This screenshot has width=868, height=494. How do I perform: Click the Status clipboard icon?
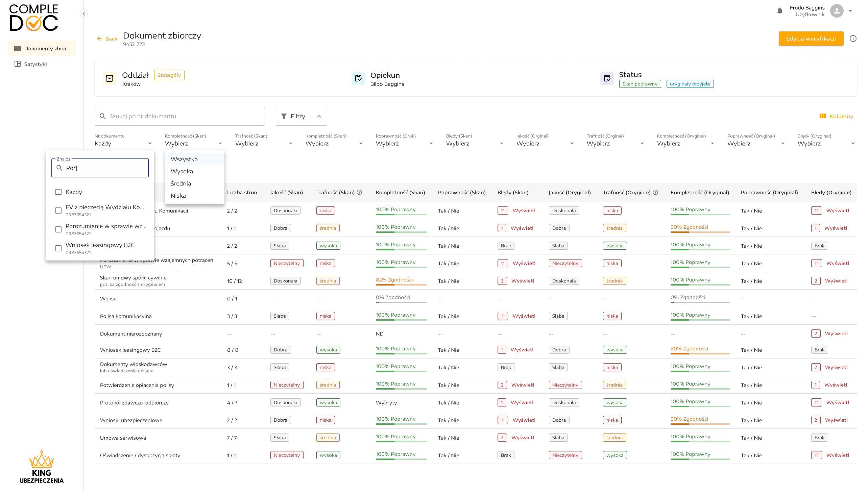click(607, 79)
